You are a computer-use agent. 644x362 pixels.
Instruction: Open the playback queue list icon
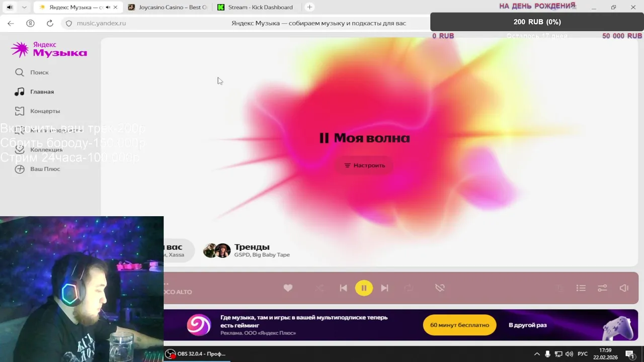click(x=581, y=288)
